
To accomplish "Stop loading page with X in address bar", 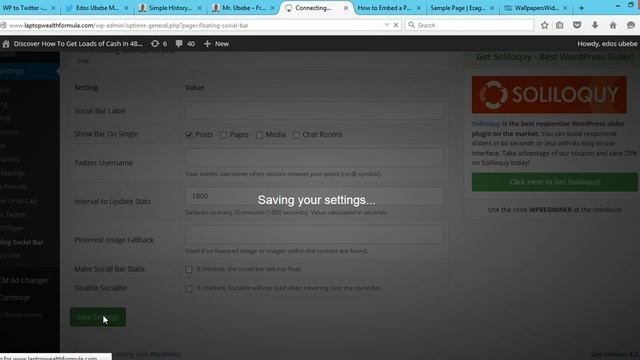I will 396,25.
